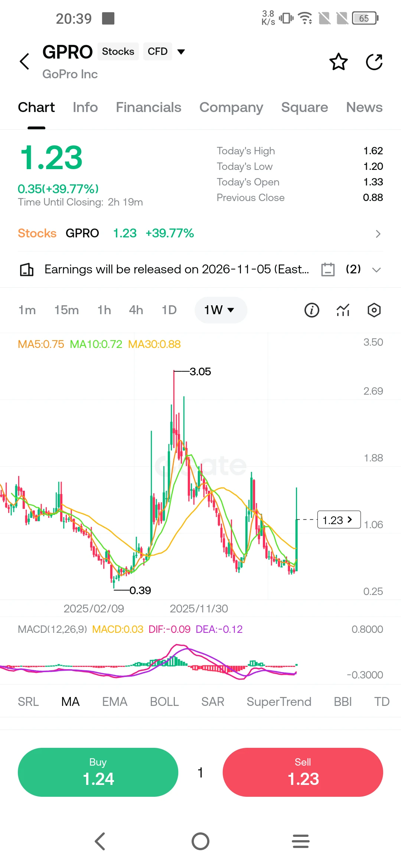Enable the TD indicator
The image size is (401, 868).
click(382, 702)
